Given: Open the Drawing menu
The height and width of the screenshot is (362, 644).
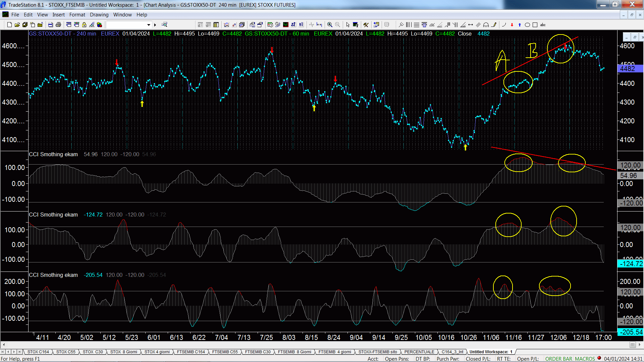Looking at the screenshot, I should (x=99, y=14).
